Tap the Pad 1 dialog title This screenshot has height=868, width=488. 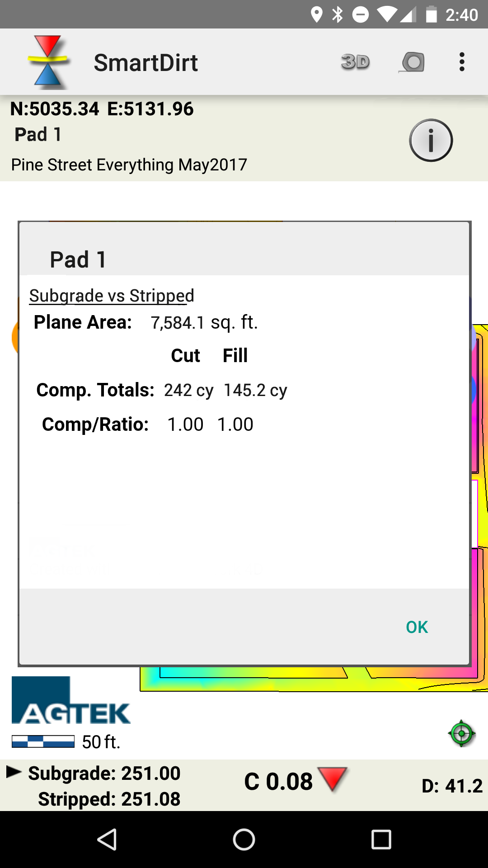pos(78,259)
